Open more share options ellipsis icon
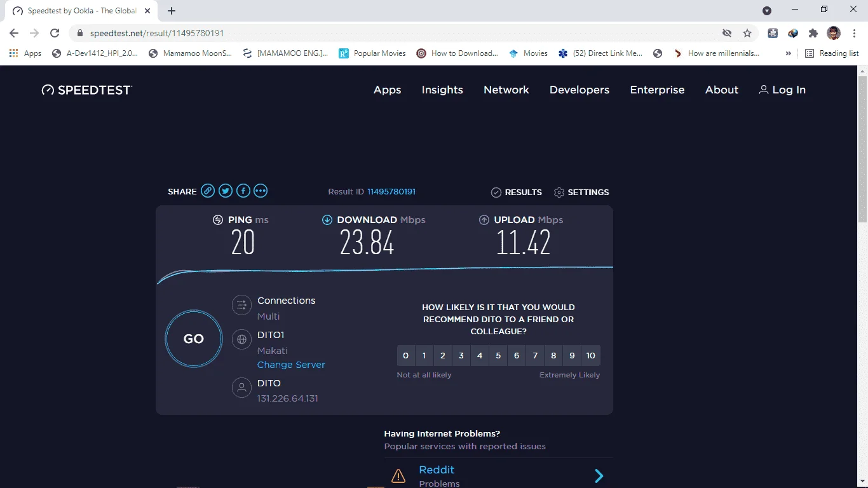Screen dimensions: 868x488 (x=261, y=191)
